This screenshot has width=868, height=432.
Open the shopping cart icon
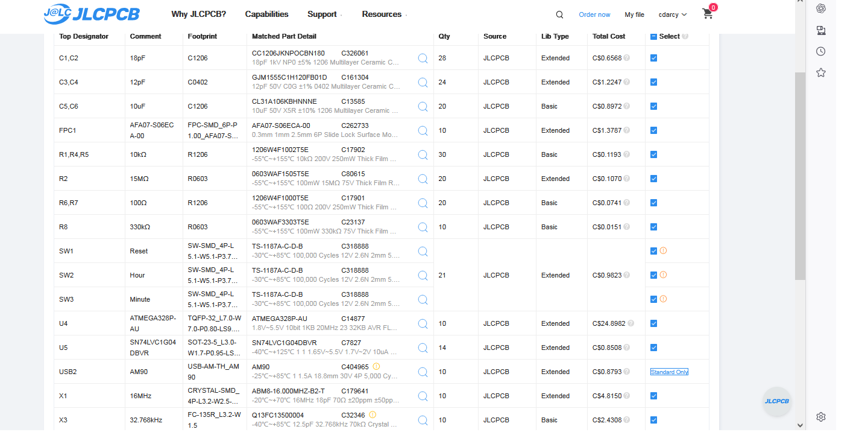[708, 14]
